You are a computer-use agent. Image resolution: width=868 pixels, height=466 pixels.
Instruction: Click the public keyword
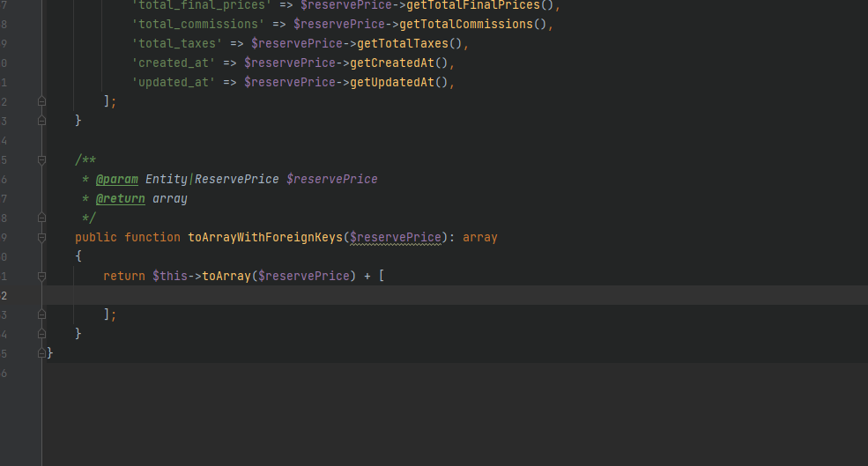point(96,238)
